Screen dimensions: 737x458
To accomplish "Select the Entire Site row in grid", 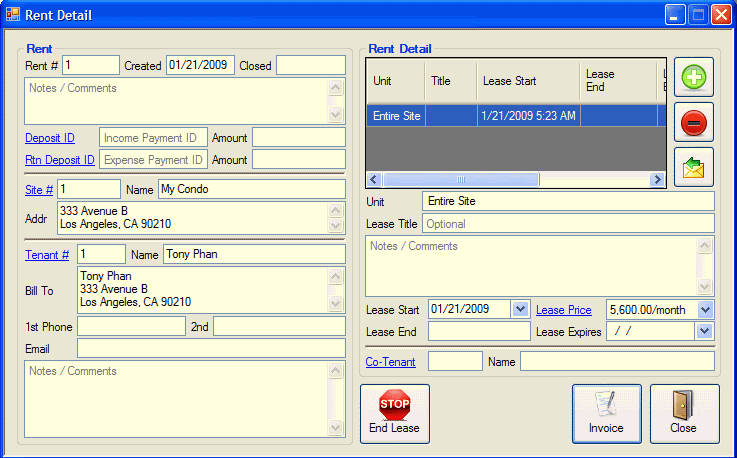I will tap(516, 116).
